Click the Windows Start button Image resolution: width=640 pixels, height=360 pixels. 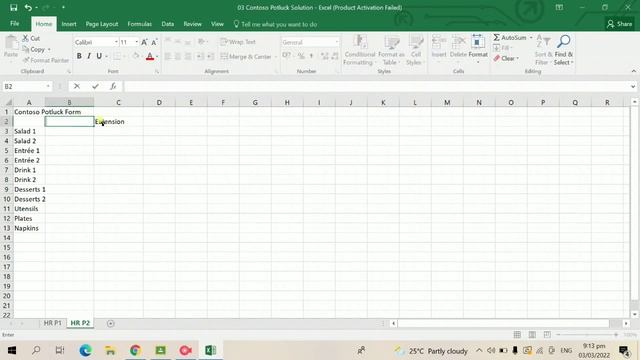(x=11, y=350)
